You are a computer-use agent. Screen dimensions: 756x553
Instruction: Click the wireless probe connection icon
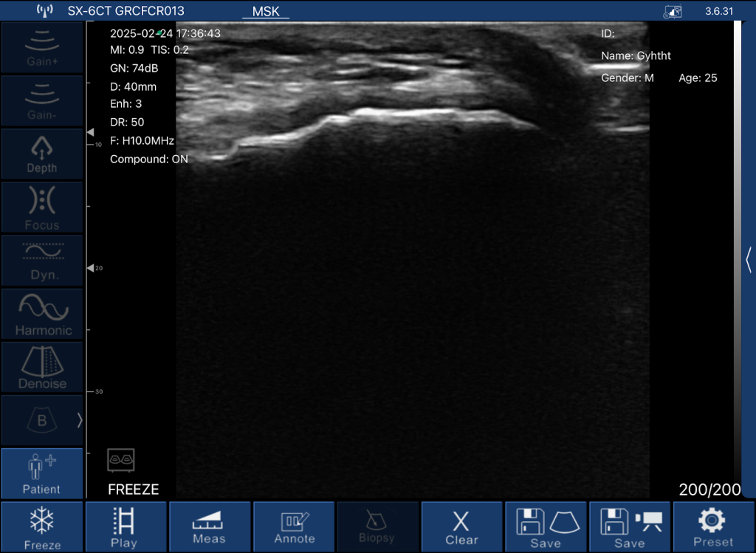(x=45, y=10)
